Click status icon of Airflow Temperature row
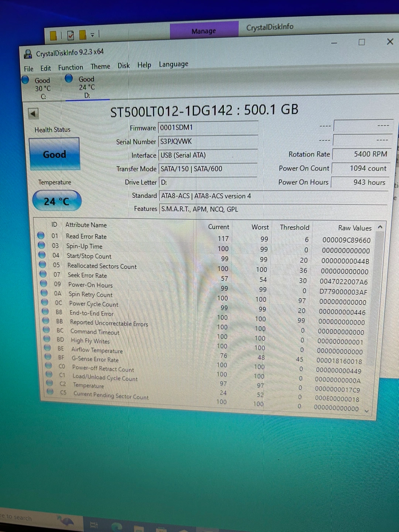This screenshot has height=532, width=399. [48, 347]
